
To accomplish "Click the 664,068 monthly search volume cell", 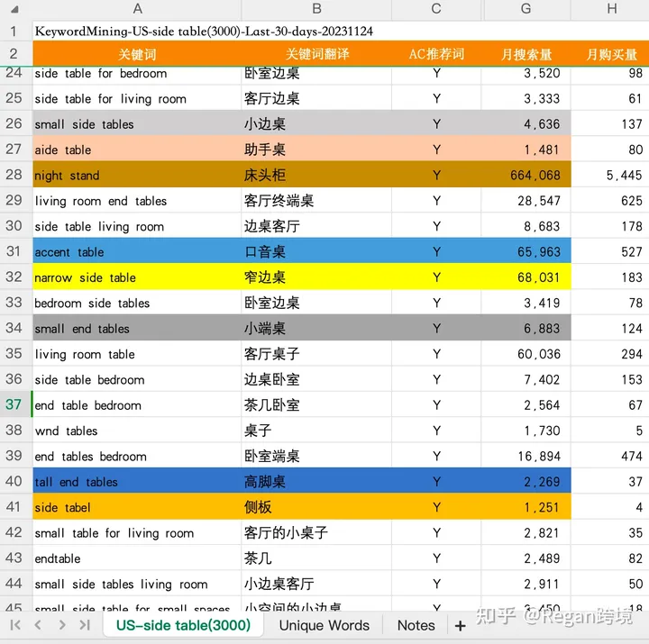I will [x=526, y=176].
